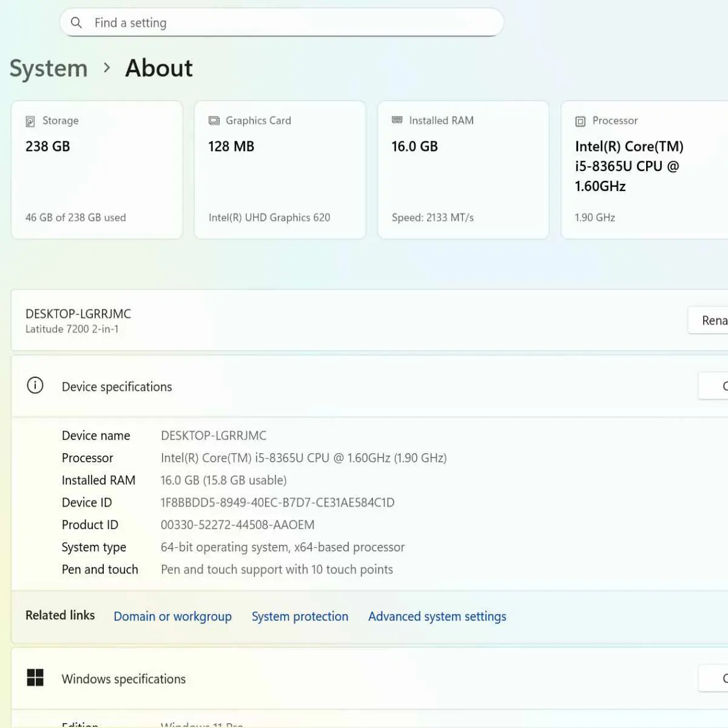Focus the Find a setting field
The image size is (728, 728).
(x=281, y=22)
